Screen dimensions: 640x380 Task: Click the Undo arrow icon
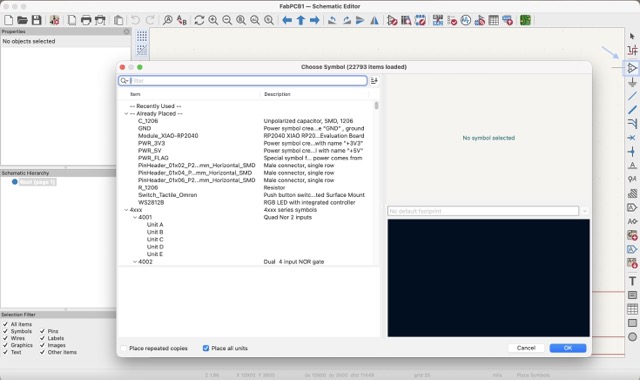(136, 20)
